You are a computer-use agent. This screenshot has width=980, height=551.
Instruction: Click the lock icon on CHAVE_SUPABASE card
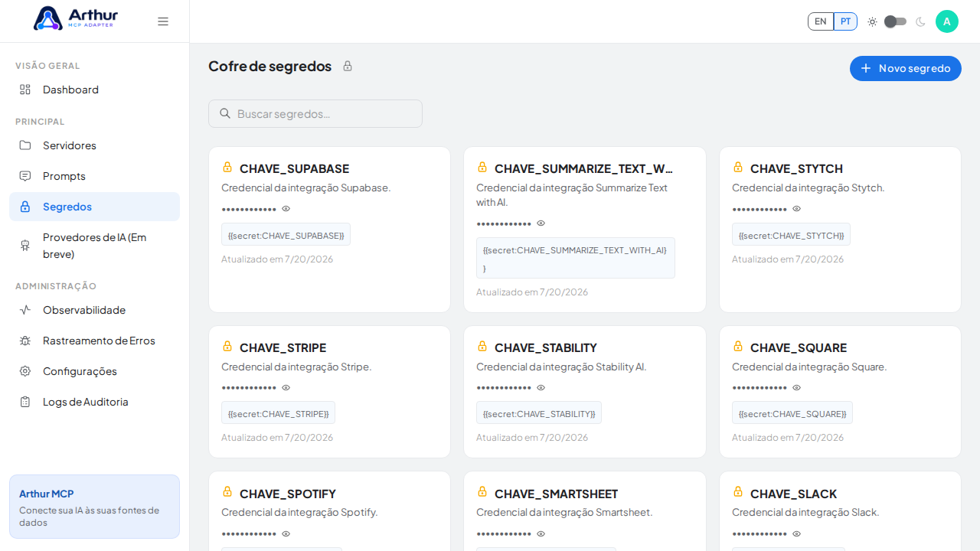(227, 167)
